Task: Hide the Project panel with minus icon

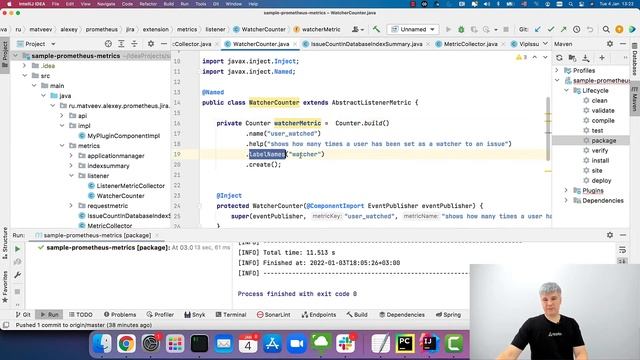Action: point(164,44)
